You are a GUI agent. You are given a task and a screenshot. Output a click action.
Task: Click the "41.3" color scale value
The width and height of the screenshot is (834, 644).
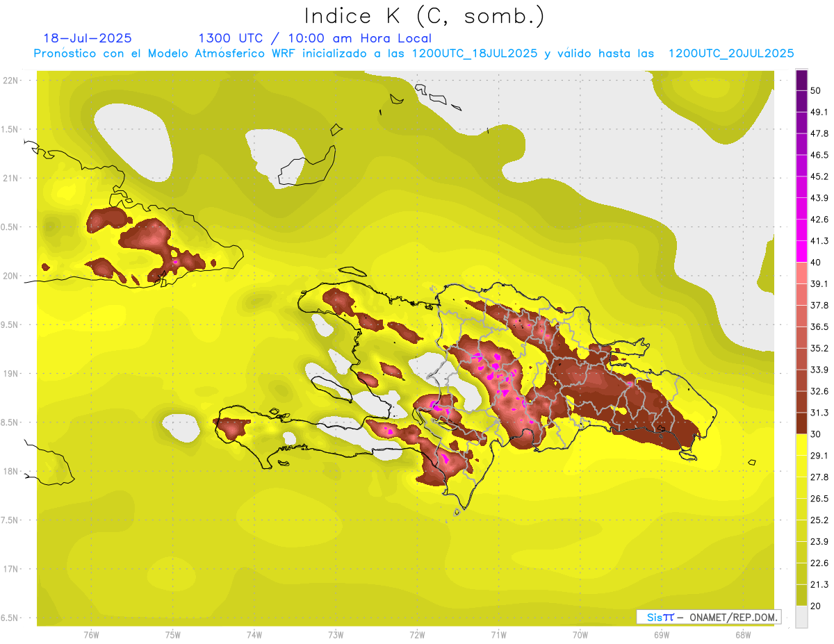pos(819,241)
